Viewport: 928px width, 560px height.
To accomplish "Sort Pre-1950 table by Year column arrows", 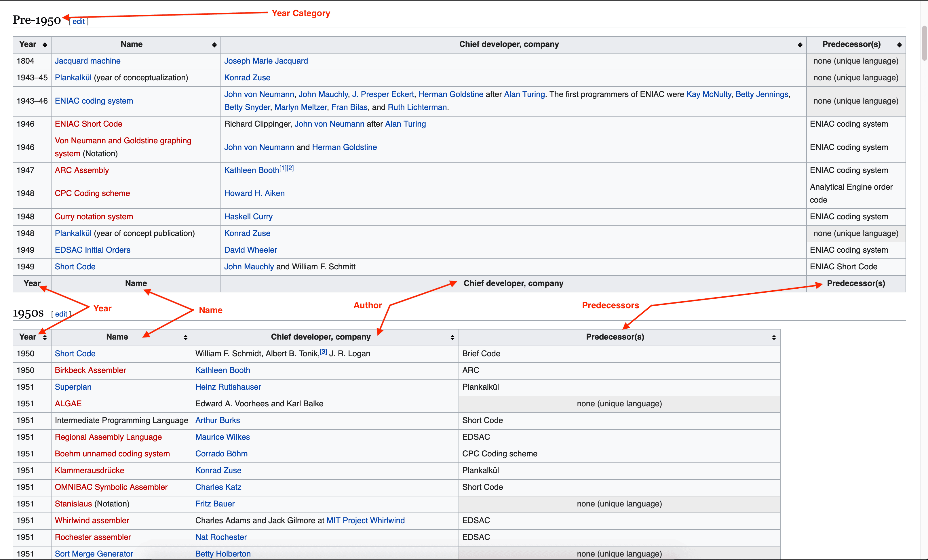I will click(45, 45).
